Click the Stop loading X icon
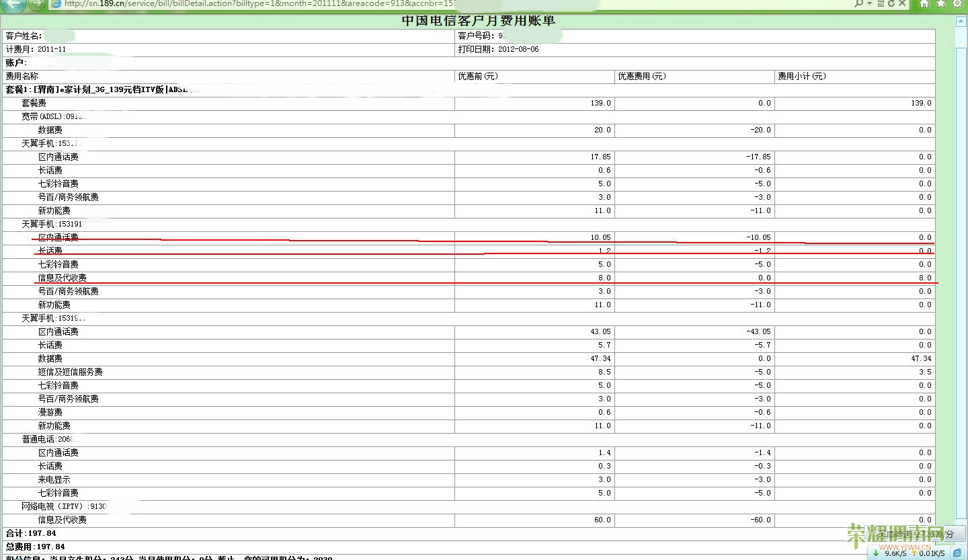Image resolution: width=968 pixels, height=560 pixels. pos(901,4)
